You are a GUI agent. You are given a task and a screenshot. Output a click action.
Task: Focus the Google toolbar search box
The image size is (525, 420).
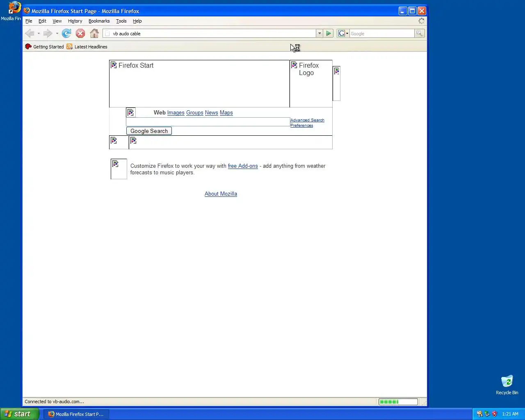[x=382, y=34]
